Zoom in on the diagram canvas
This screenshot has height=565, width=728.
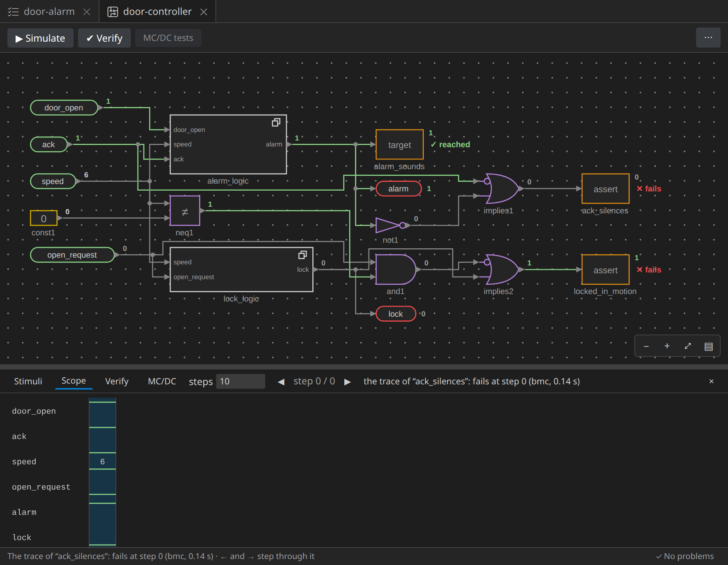(x=667, y=346)
